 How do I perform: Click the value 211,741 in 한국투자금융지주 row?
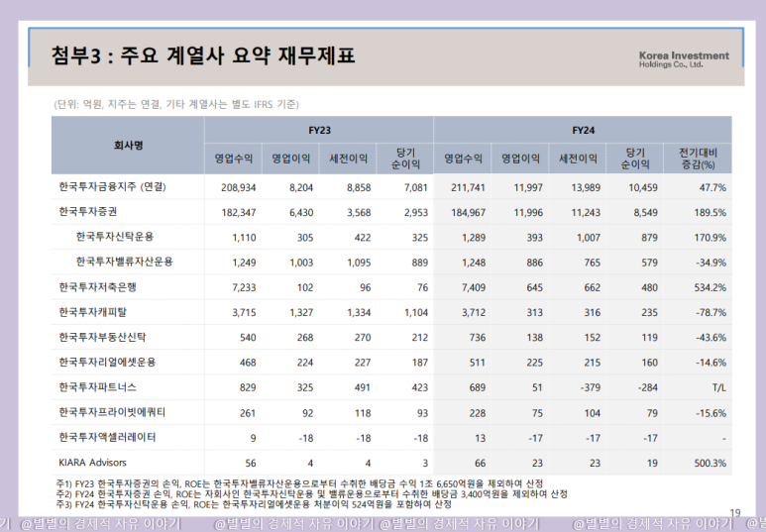[468, 187]
